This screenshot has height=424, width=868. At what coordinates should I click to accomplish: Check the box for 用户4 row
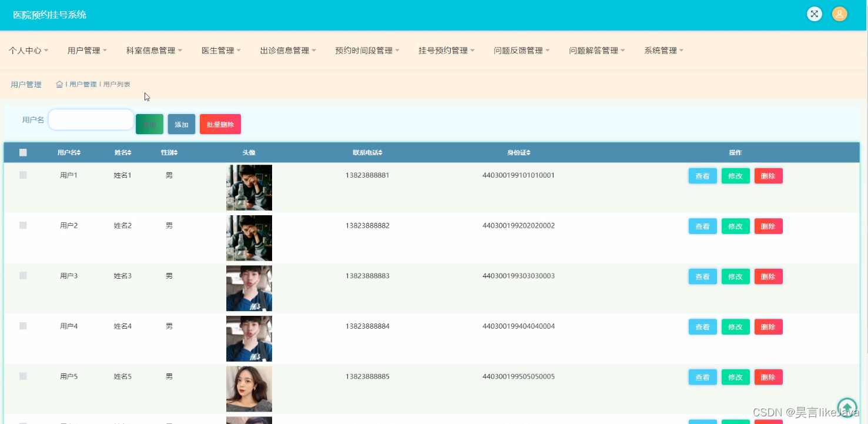point(23,326)
